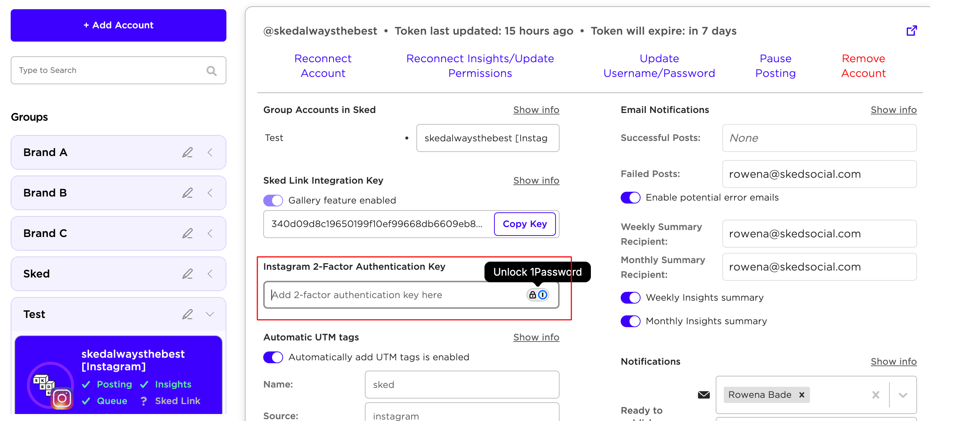
Task: Edit the Brand A group name
Action: click(187, 152)
